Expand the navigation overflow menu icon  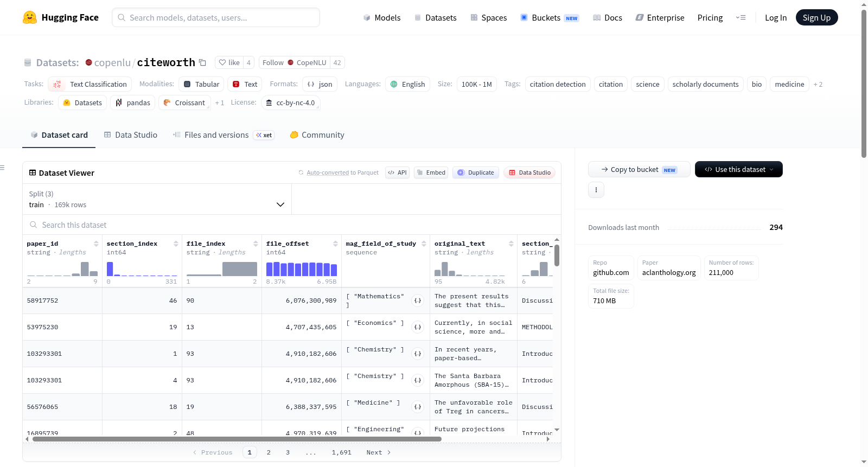[741, 17]
